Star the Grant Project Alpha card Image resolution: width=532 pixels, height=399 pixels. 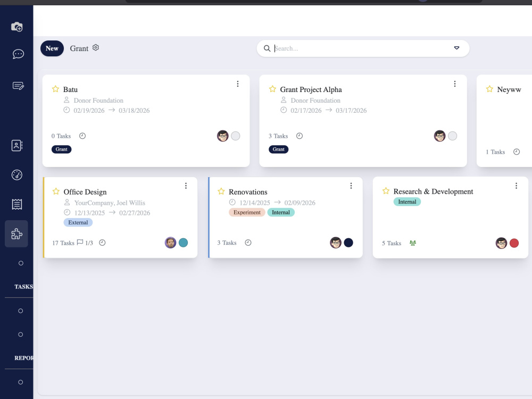[x=272, y=89]
